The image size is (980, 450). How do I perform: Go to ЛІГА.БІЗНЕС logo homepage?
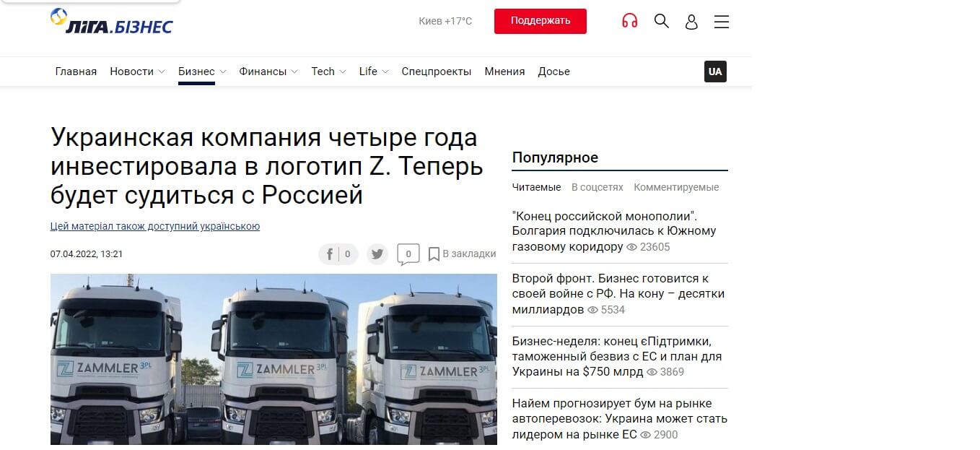tap(112, 22)
